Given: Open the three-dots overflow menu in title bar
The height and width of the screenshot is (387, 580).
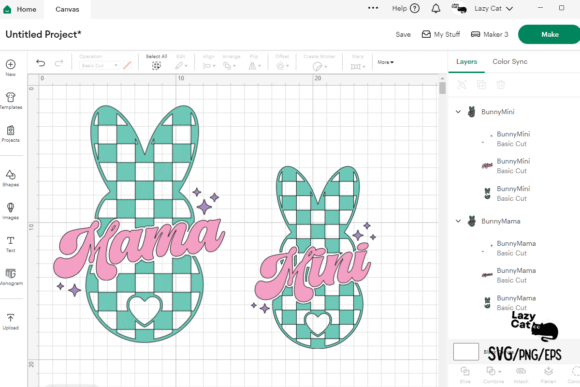Looking at the screenshot, I should click(373, 8).
